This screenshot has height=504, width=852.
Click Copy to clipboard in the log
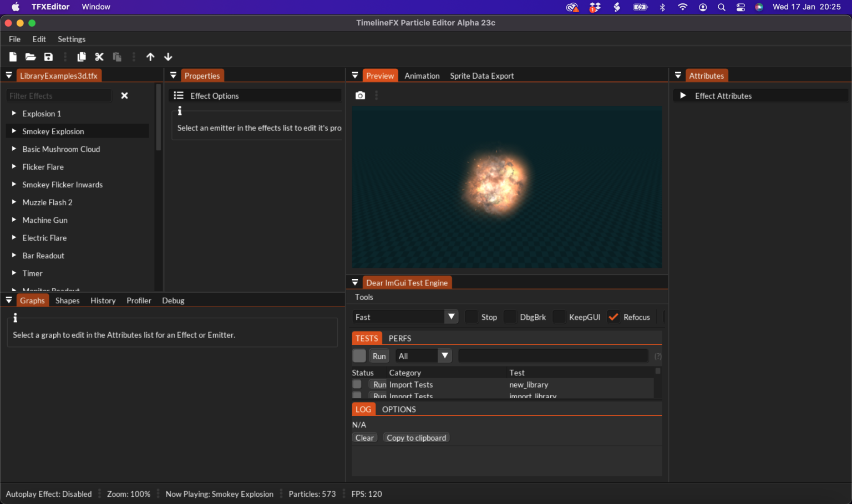(416, 437)
